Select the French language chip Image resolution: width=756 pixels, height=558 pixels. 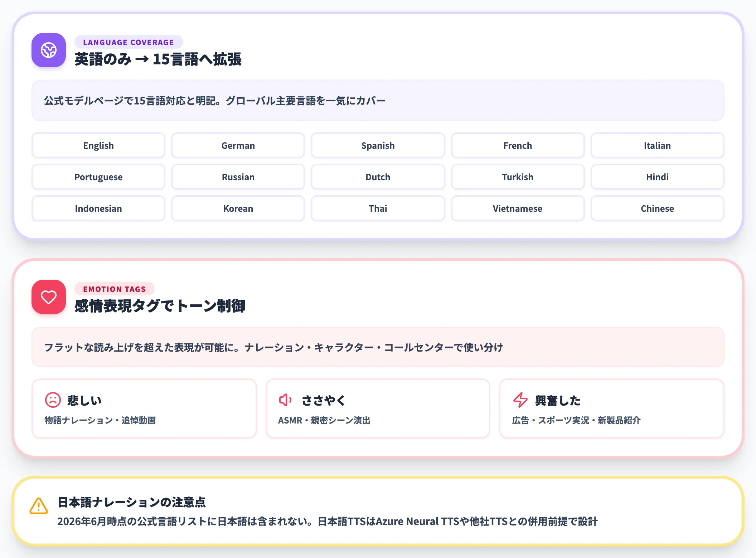coord(518,146)
